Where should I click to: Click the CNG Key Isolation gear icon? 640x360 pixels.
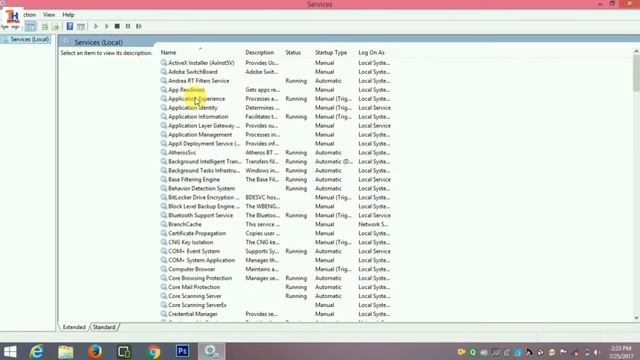pyautogui.click(x=164, y=242)
